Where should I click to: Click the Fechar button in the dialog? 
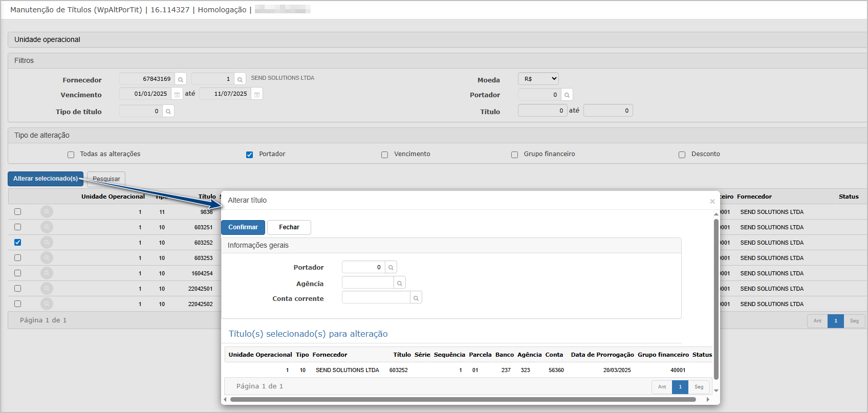(289, 227)
